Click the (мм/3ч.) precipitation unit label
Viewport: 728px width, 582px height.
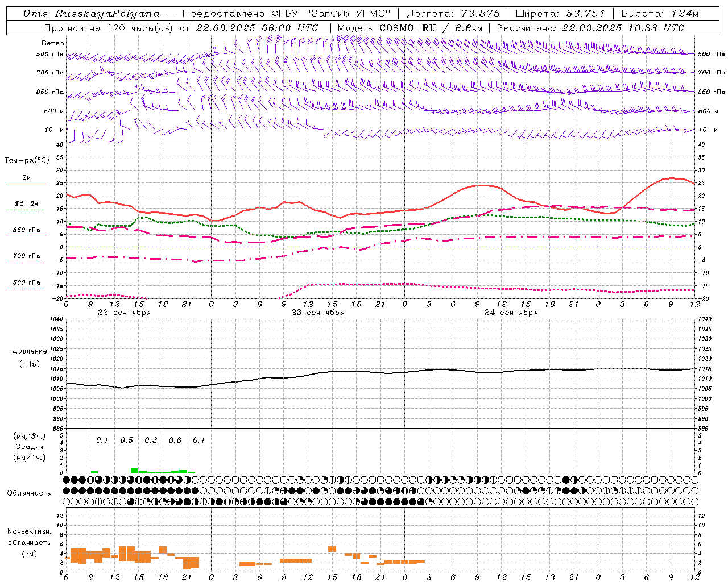coord(30,436)
